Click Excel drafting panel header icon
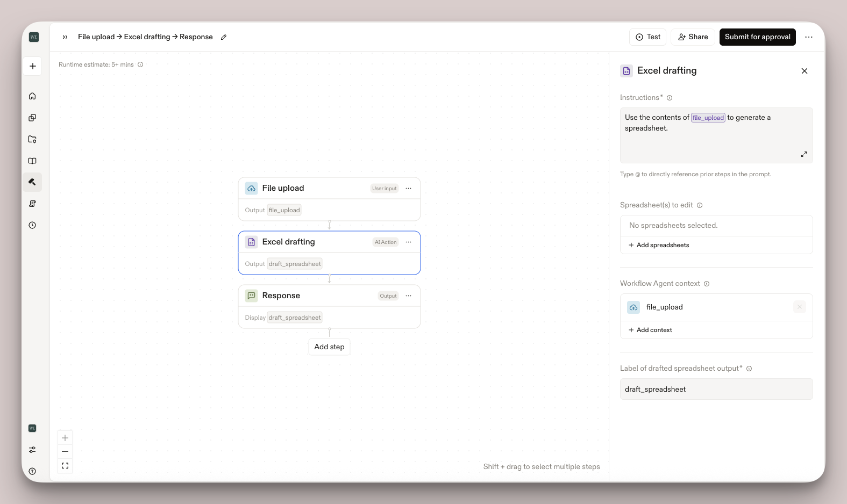Image resolution: width=847 pixels, height=504 pixels. (627, 71)
